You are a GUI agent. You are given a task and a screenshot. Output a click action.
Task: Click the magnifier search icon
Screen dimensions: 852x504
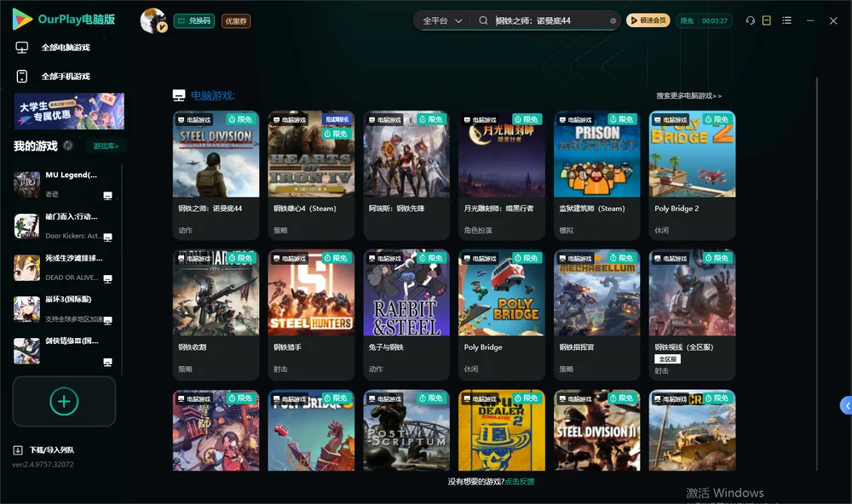(483, 20)
